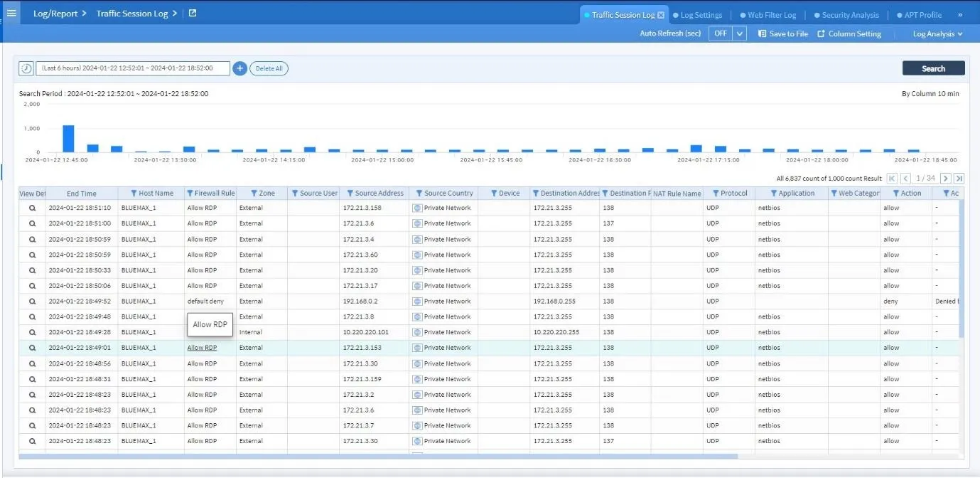Open the hamburger menu at top left
This screenshot has width=980, height=478.
11,12
